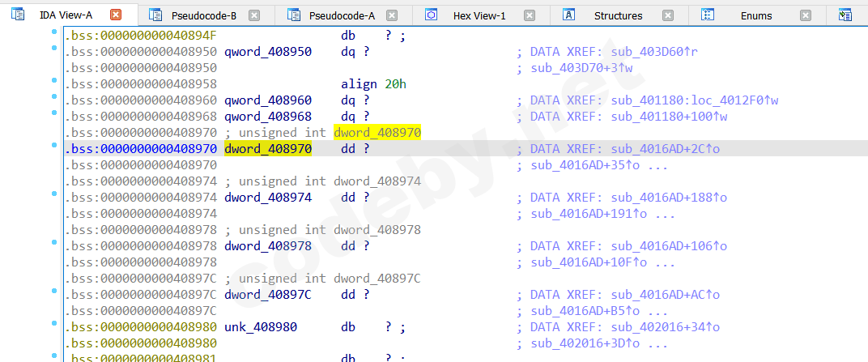Click the Hex View-1 tab icon

pyautogui.click(x=432, y=15)
